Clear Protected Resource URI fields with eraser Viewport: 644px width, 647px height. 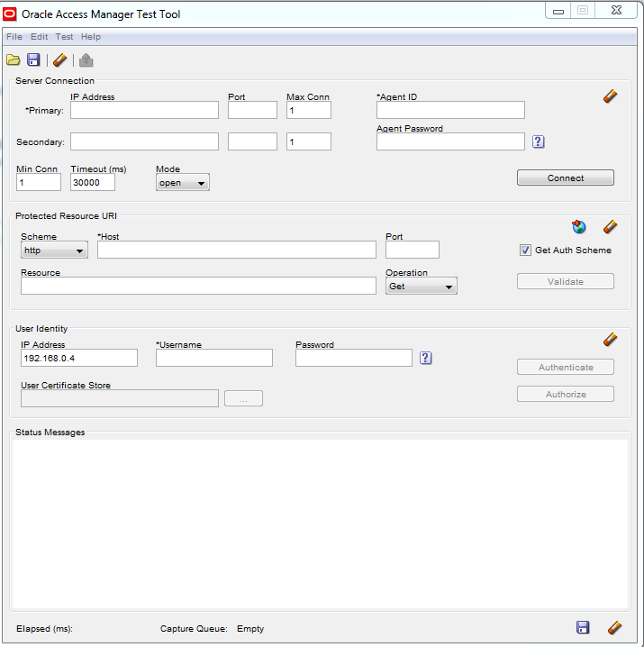(x=610, y=226)
